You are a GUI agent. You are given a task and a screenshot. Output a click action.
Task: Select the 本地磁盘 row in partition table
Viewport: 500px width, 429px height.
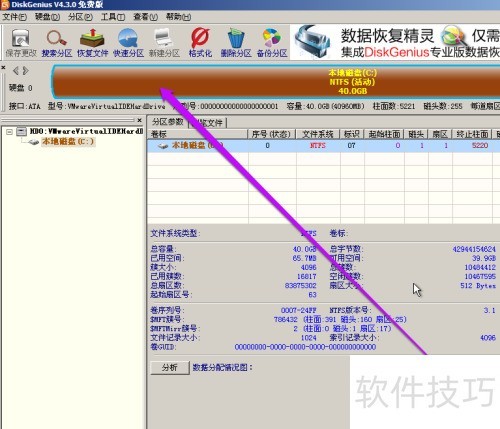coord(323,146)
